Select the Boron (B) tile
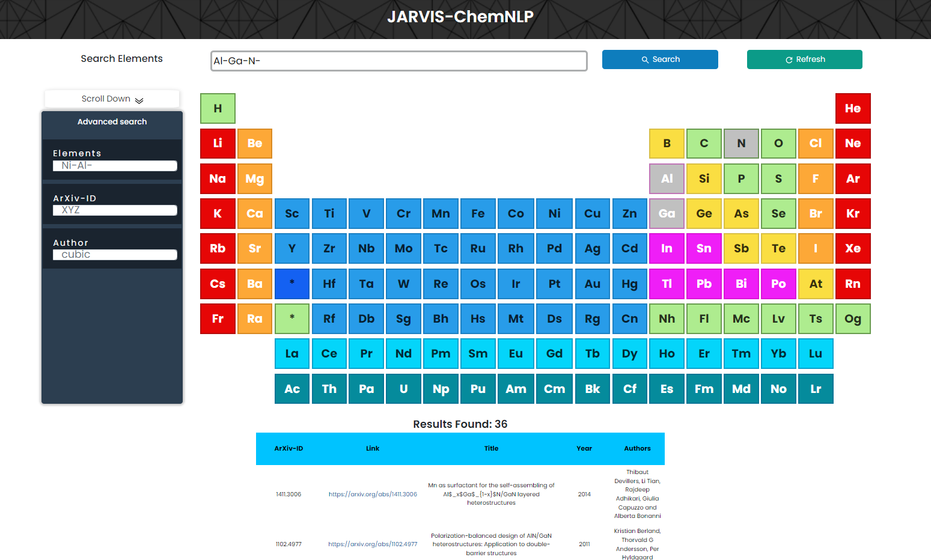Viewport: 931px width, 560px height. [667, 144]
